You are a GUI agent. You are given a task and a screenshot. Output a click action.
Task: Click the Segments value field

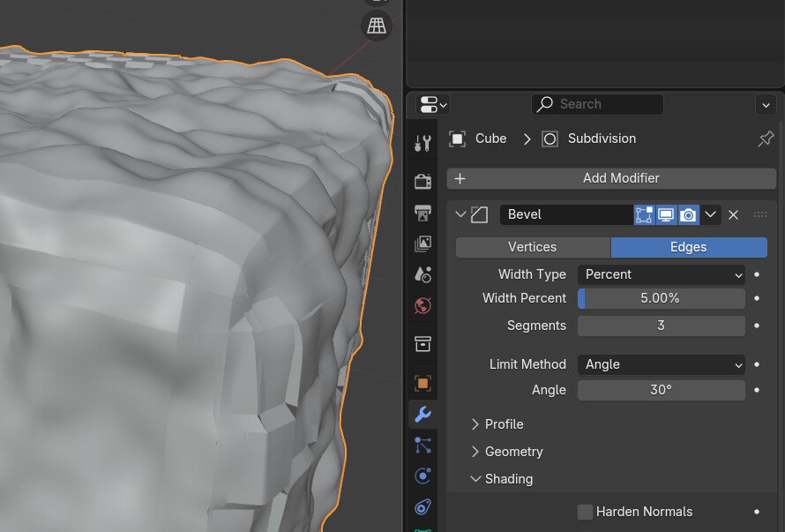pos(662,326)
